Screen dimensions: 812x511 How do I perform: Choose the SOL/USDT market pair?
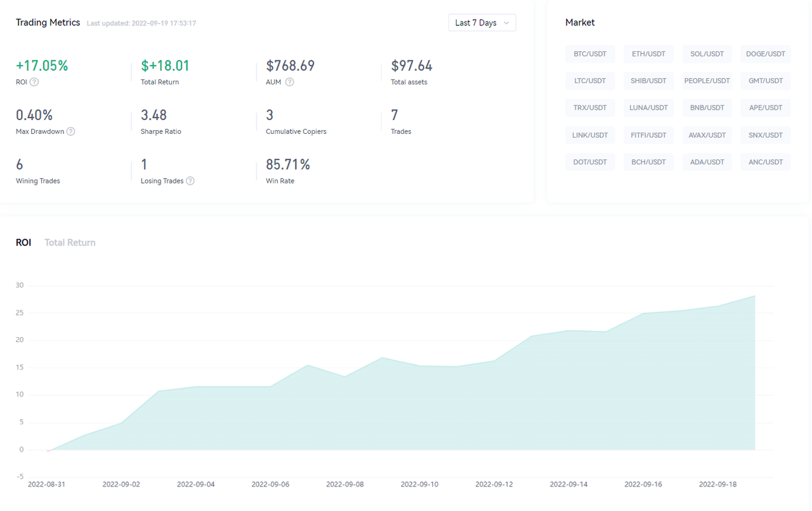(x=707, y=54)
